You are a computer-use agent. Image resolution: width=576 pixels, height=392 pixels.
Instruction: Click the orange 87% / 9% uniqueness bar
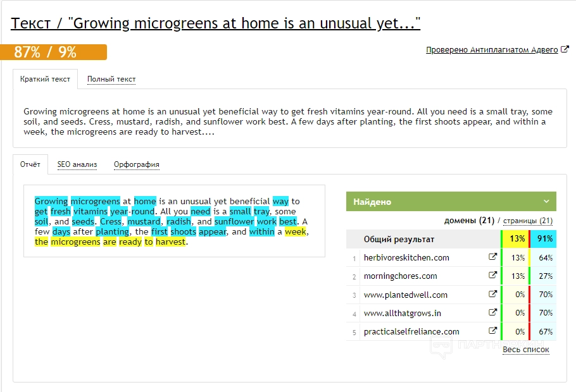[x=53, y=52]
